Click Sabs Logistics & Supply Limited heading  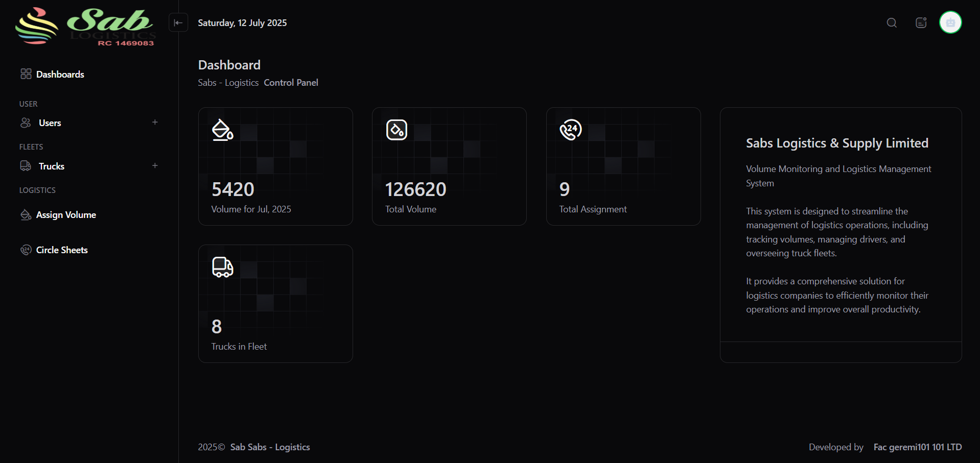point(837,143)
